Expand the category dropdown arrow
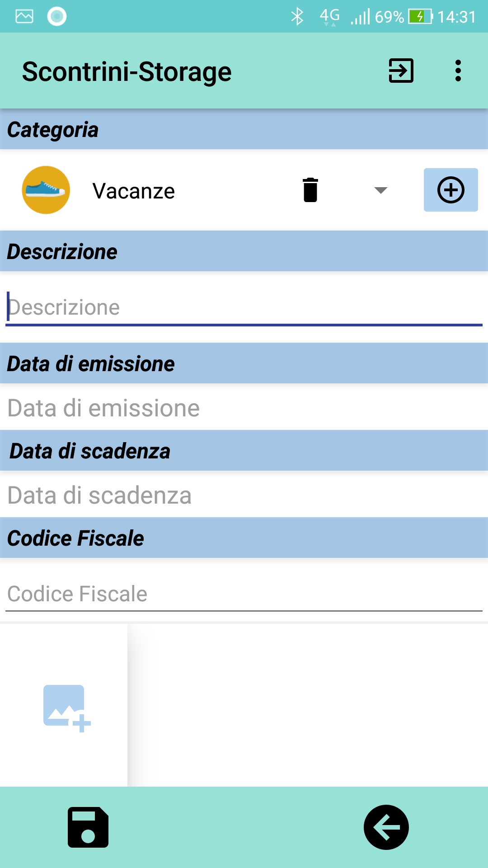 [x=381, y=190]
